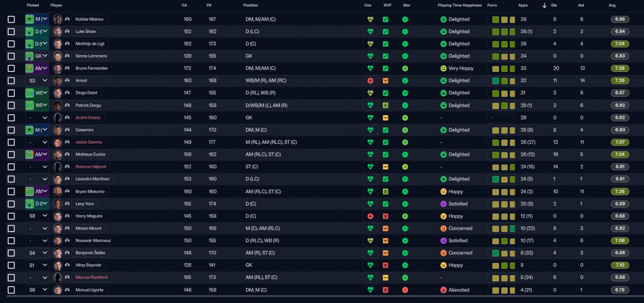Open Kobbie Mainoo's picked position dropdown
The height and width of the screenshot is (303, 644).
pos(37,19)
